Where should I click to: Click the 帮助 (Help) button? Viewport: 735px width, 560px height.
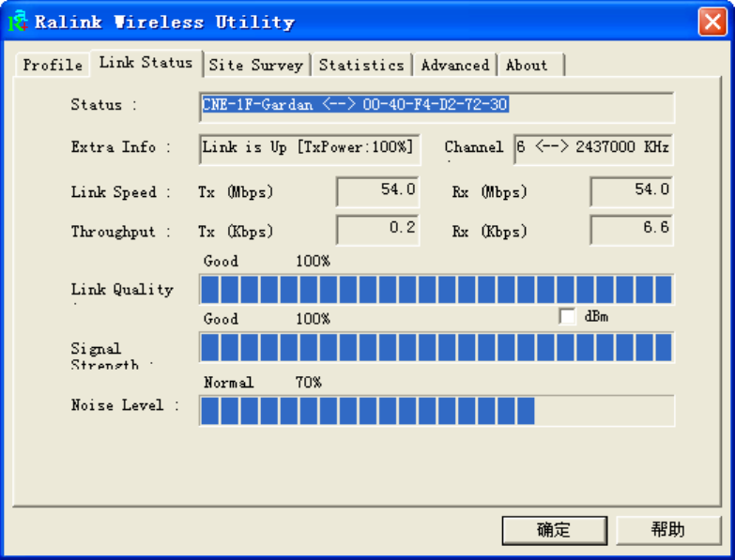(x=668, y=530)
